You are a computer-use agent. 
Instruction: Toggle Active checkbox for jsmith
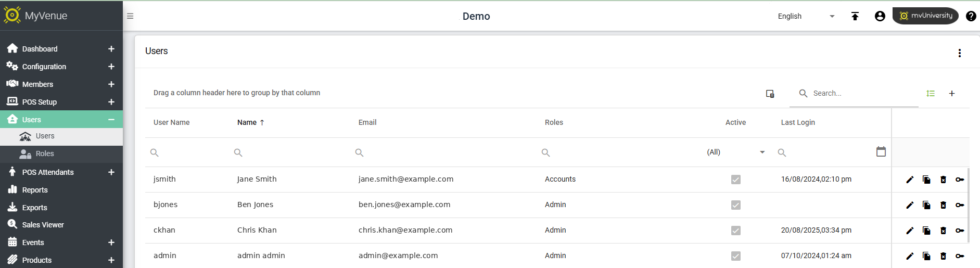coord(736,180)
